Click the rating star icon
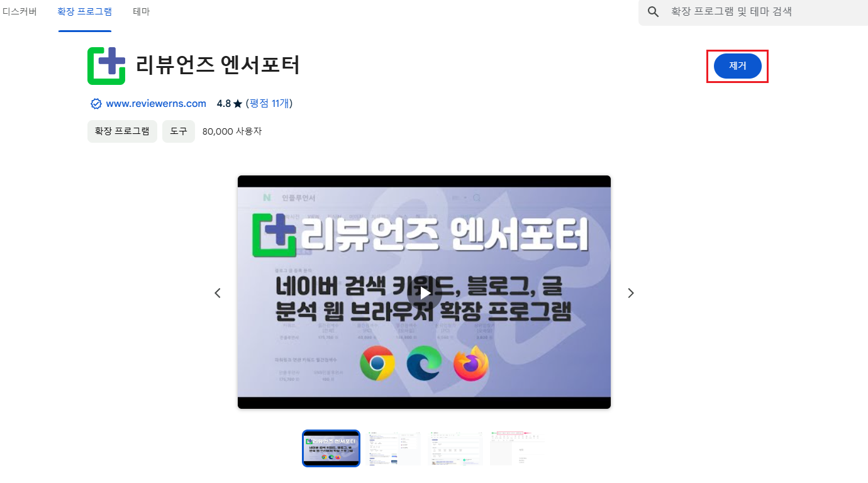This screenshot has height=483, width=868. (238, 104)
